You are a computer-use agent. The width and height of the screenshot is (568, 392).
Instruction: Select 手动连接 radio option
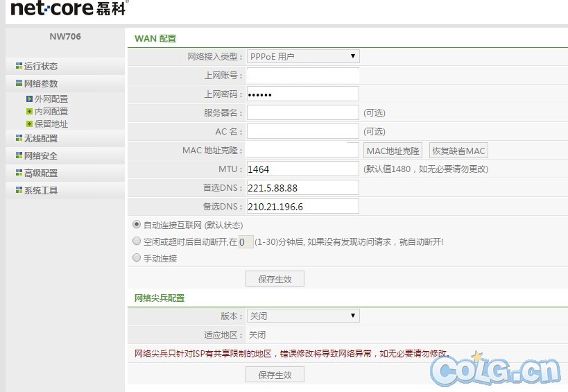pyautogui.click(x=137, y=257)
